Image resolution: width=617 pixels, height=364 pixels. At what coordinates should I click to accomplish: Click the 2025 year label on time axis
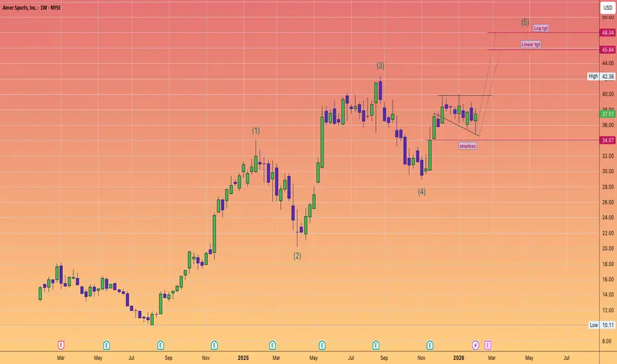pos(243,357)
